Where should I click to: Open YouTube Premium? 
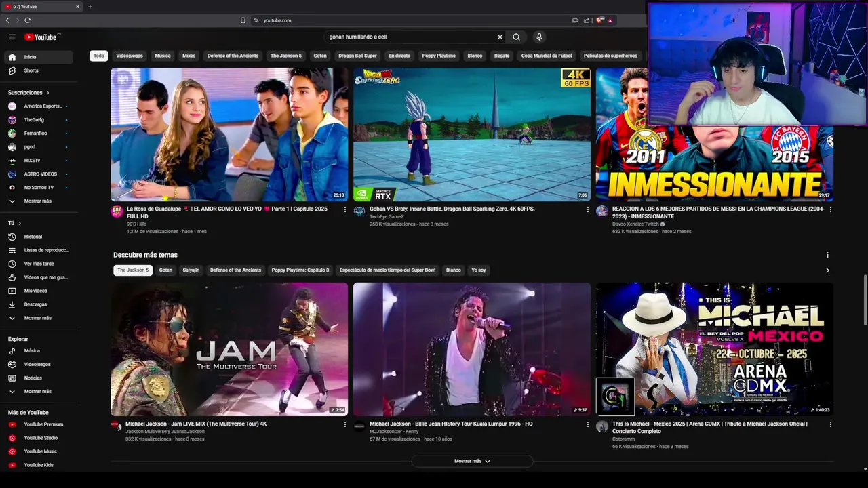click(38, 424)
